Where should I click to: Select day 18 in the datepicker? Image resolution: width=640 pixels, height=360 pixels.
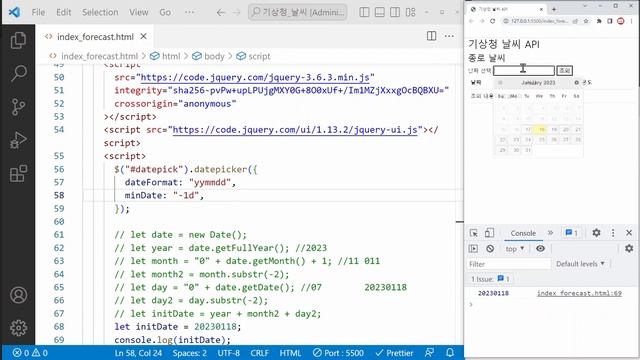pyautogui.click(x=541, y=129)
